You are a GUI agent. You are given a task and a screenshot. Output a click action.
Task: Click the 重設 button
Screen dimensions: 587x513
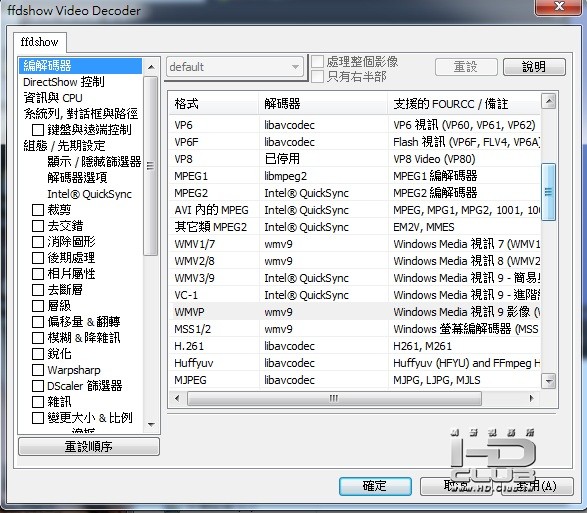[466, 67]
